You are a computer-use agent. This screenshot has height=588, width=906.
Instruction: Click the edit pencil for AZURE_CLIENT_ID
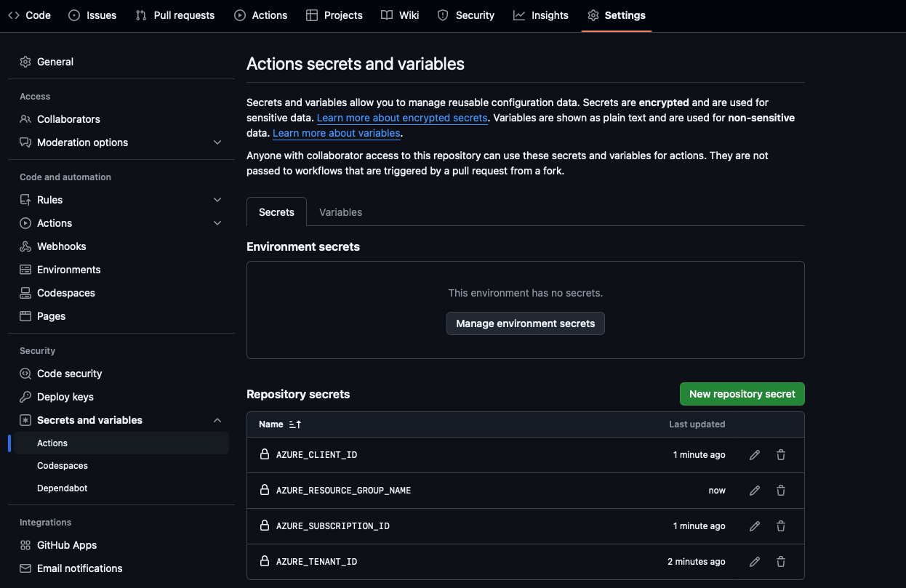(x=754, y=454)
